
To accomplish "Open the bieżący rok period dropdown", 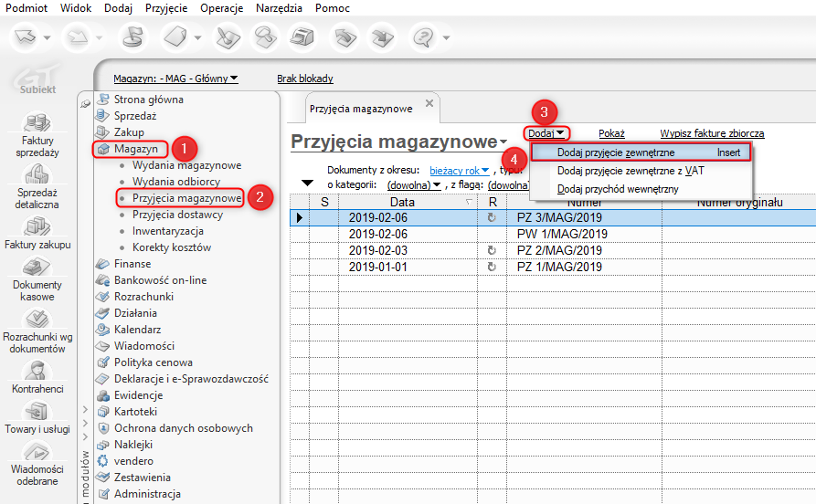I will tap(459, 170).
